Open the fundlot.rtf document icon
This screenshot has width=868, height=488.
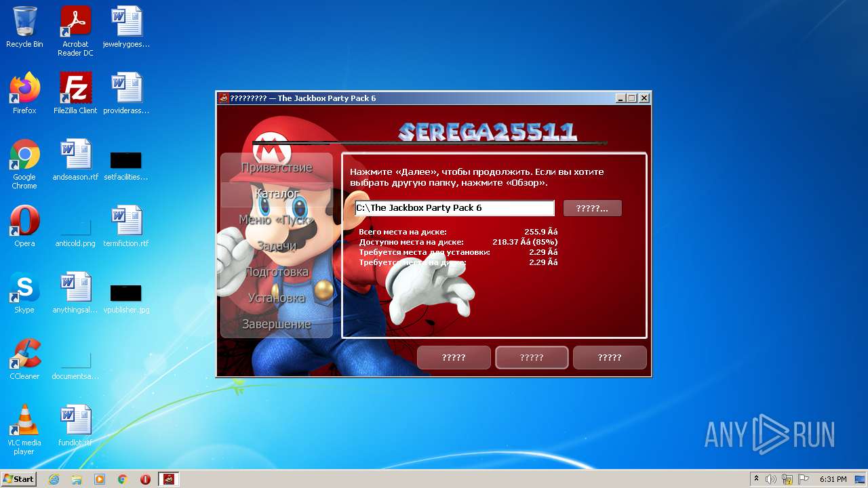pos(75,426)
